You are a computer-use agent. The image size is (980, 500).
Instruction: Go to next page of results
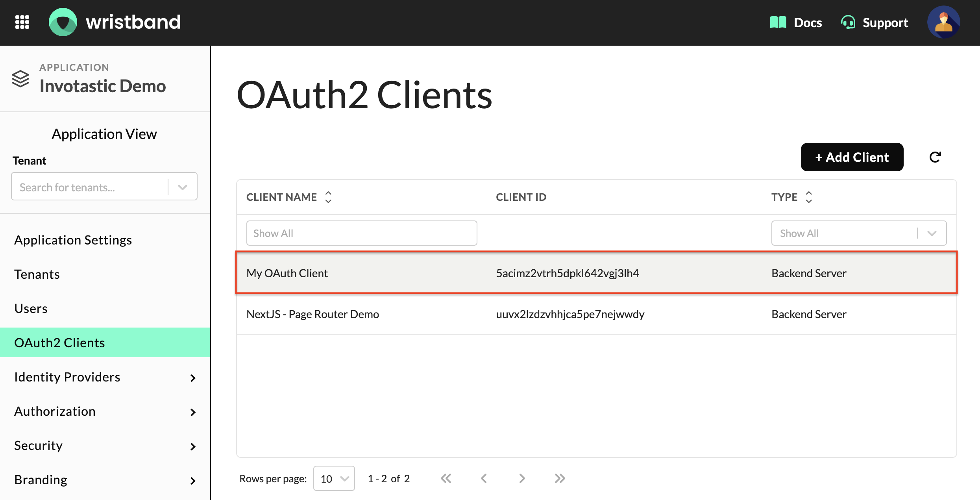522,478
